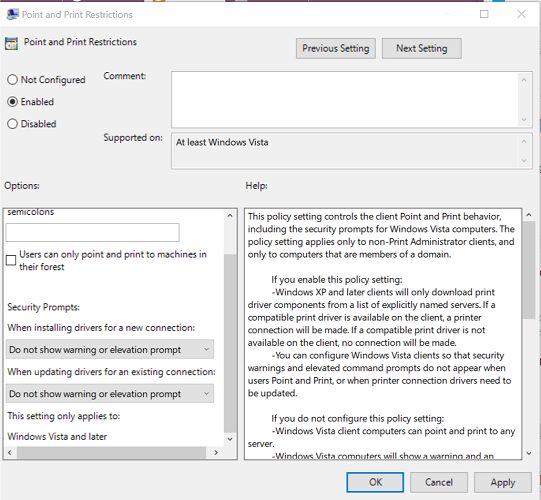Click the 'Options:' label
The height and width of the screenshot is (500, 541).
[22, 186]
